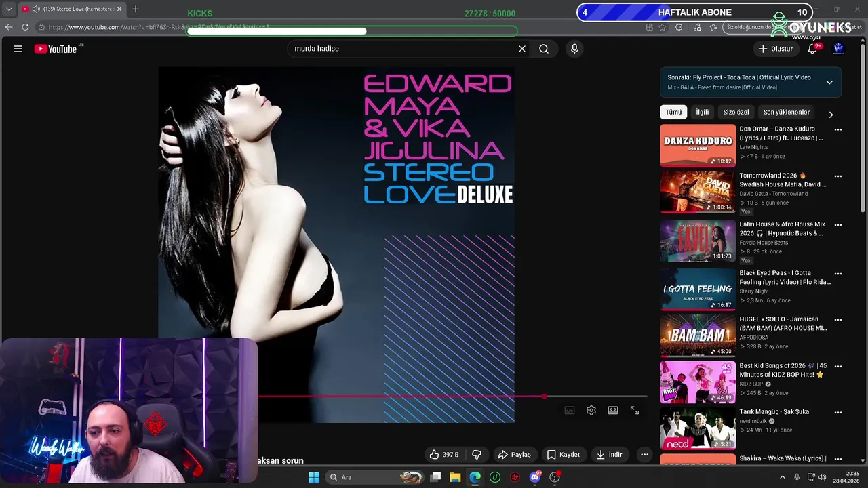Open the account avatar menu
This screenshot has width=868, height=488.
click(838, 49)
